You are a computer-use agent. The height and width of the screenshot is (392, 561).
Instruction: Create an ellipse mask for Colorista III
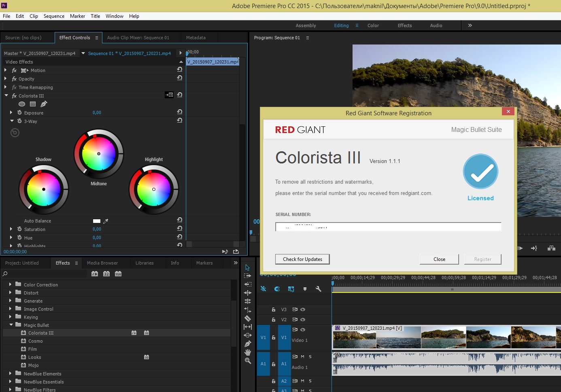22,104
